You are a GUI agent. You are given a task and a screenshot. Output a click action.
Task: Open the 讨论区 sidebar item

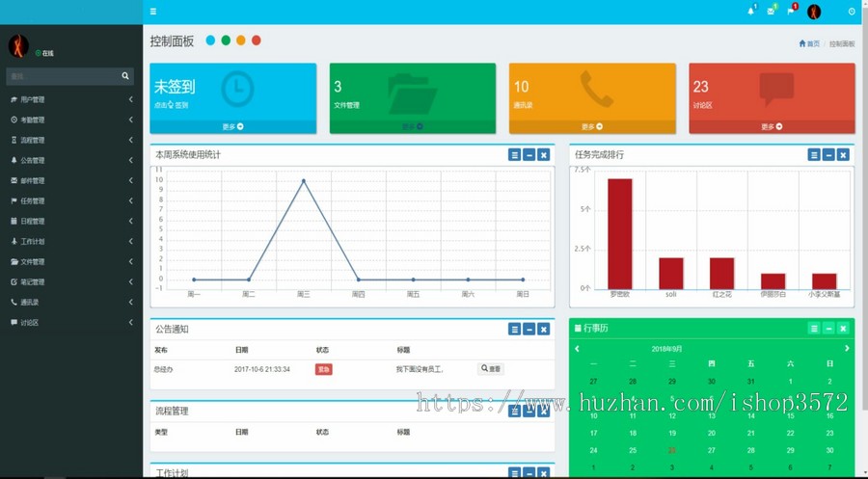71,323
